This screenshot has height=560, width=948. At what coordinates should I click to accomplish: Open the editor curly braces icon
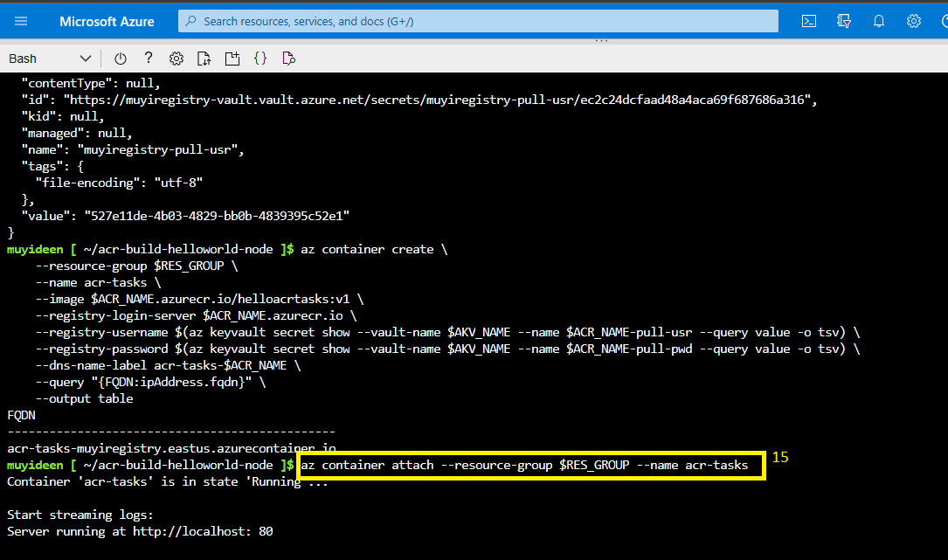(x=260, y=59)
